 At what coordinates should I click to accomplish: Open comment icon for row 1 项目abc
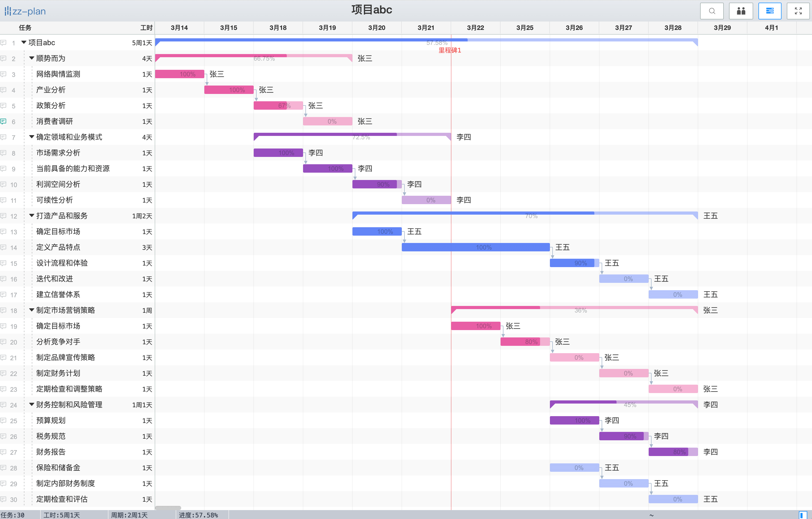tap(3, 43)
